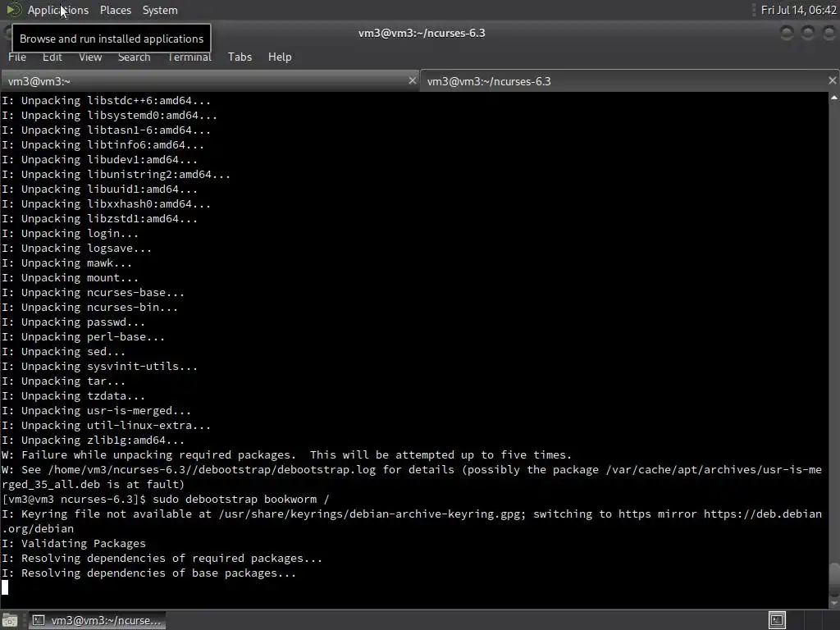Click 'Unpacking ncurses-base...' line
Screen dimensions: 840x630
point(94,293)
